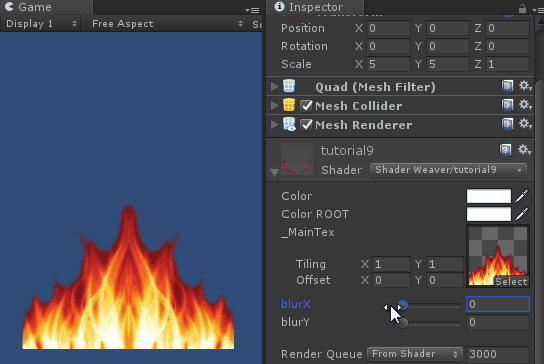Toggle the Inspector lock icon
Image resolution: width=544 pixels, height=364 pixels.
pyautogui.click(x=522, y=8)
